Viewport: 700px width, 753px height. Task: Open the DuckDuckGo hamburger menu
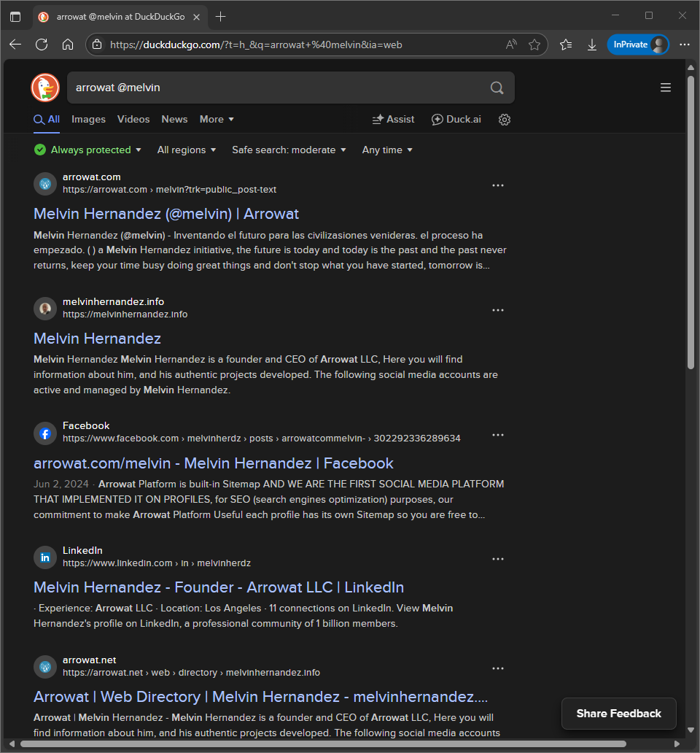(666, 88)
